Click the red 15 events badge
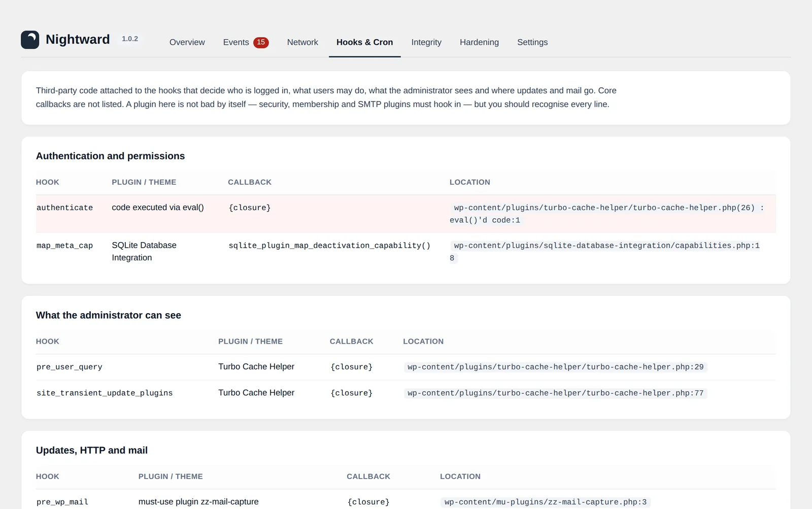Screen dimensions: 812x509 click(261, 42)
